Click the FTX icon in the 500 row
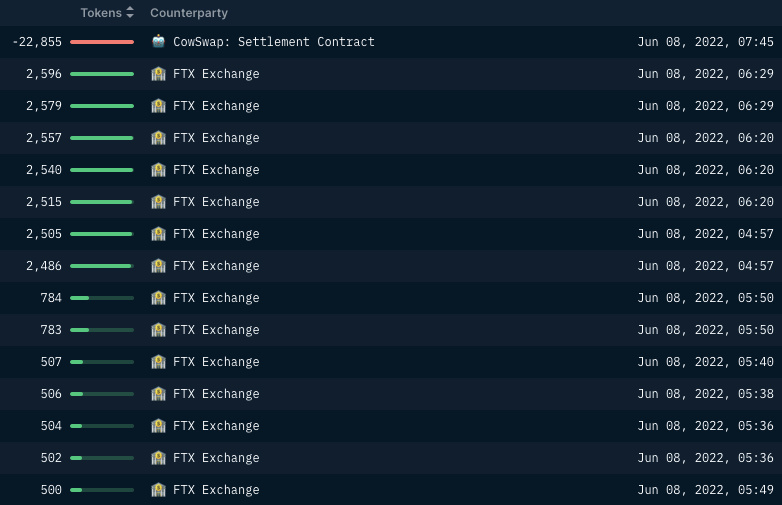The width and height of the screenshot is (782, 505). 158,490
